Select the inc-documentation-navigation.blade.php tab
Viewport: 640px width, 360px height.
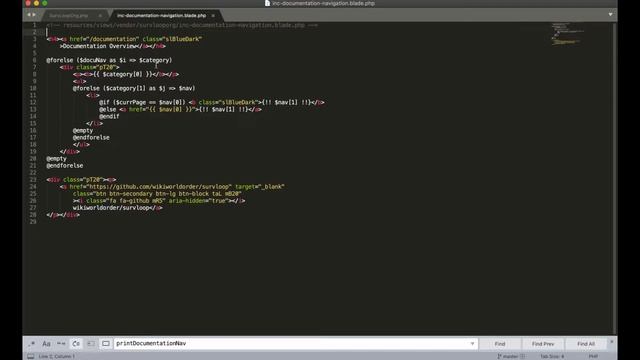[x=162, y=16]
